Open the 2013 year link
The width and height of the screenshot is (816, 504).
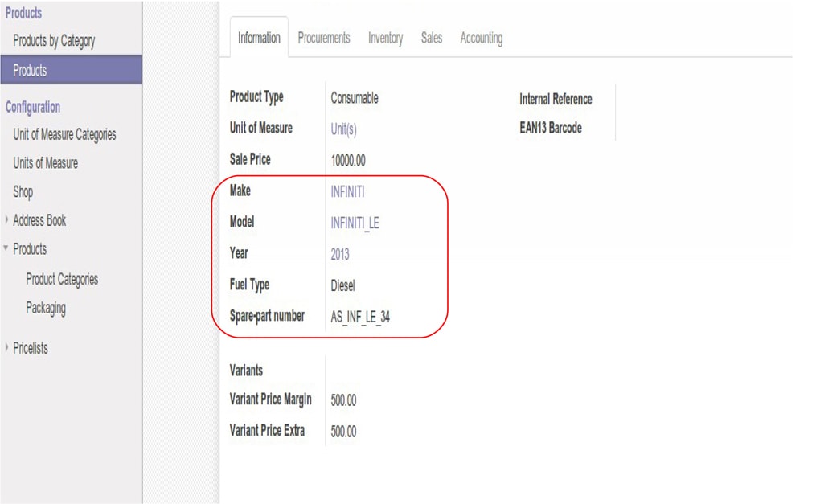click(x=340, y=254)
